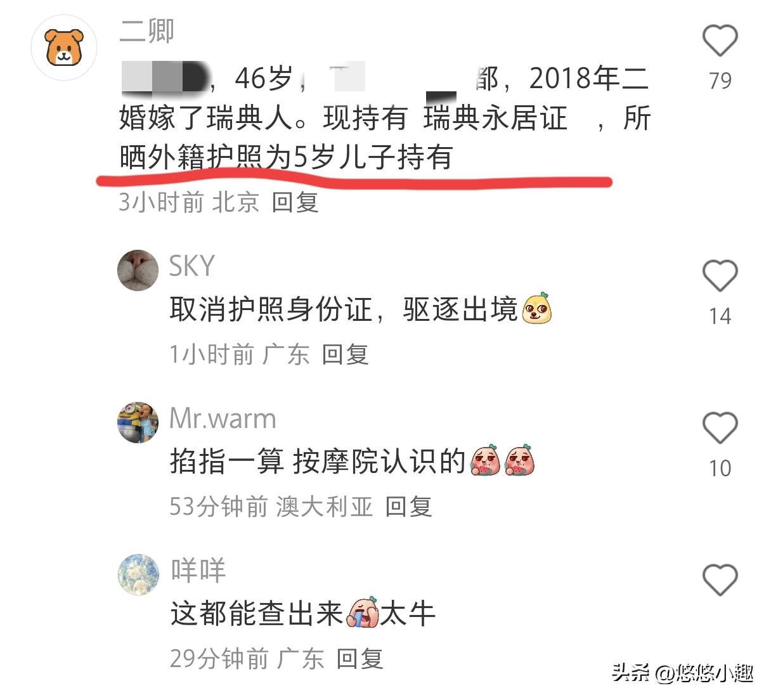Viewport: 771px width, 700px height.
Task: Open username Mr.warm
Action: coord(223,418)
